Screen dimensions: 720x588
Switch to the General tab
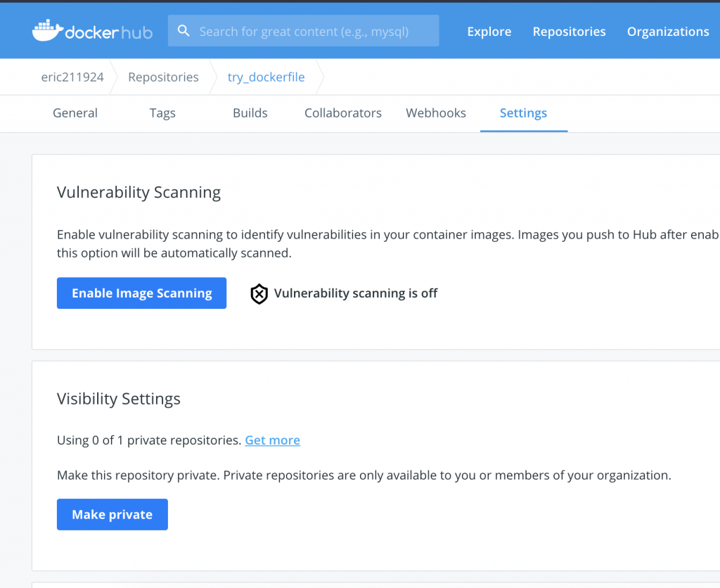point(75,113)
